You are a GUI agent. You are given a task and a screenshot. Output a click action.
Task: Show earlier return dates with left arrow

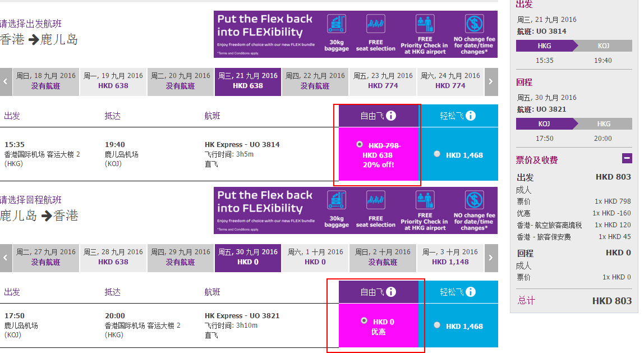click(6, 258)
